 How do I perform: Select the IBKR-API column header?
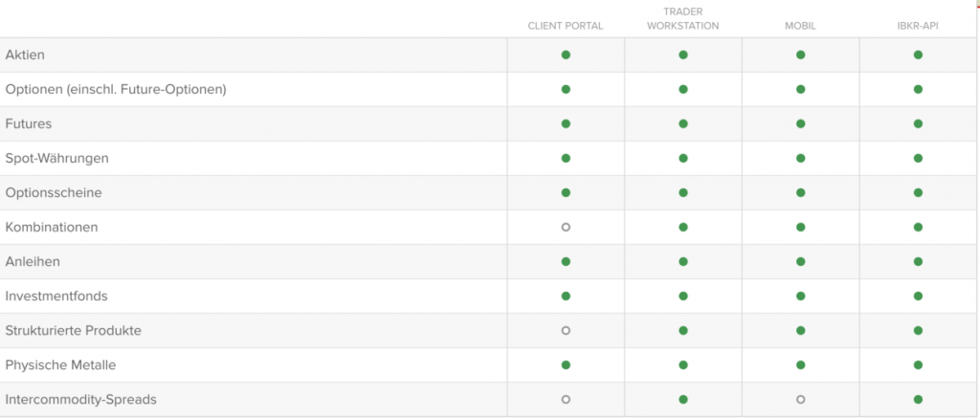(x=918, y=26)
